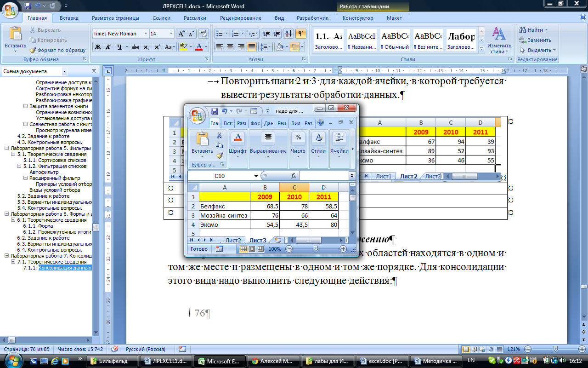
Task: Toggle justified alignment in Word
Action: pyautogui.click(x=251, y=47)
